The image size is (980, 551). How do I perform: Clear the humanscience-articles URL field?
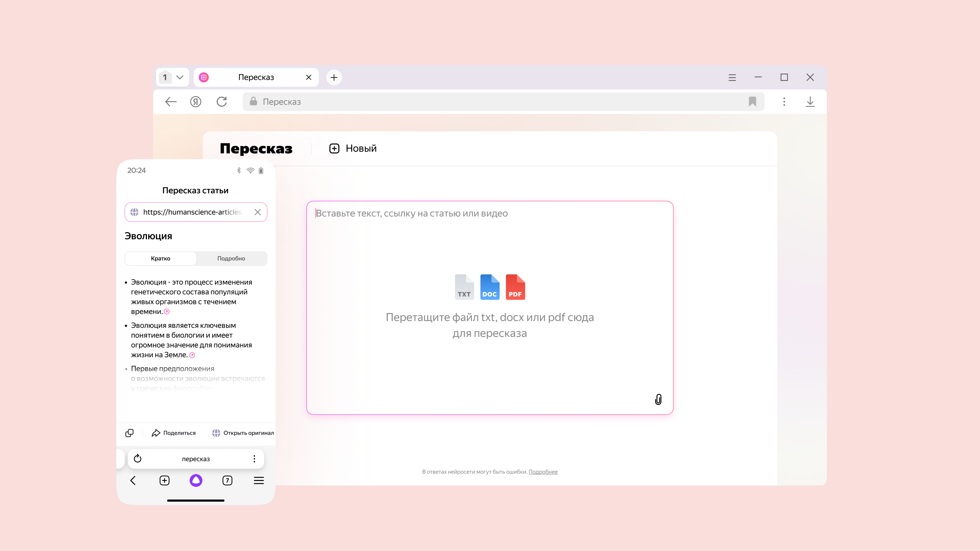258,212
